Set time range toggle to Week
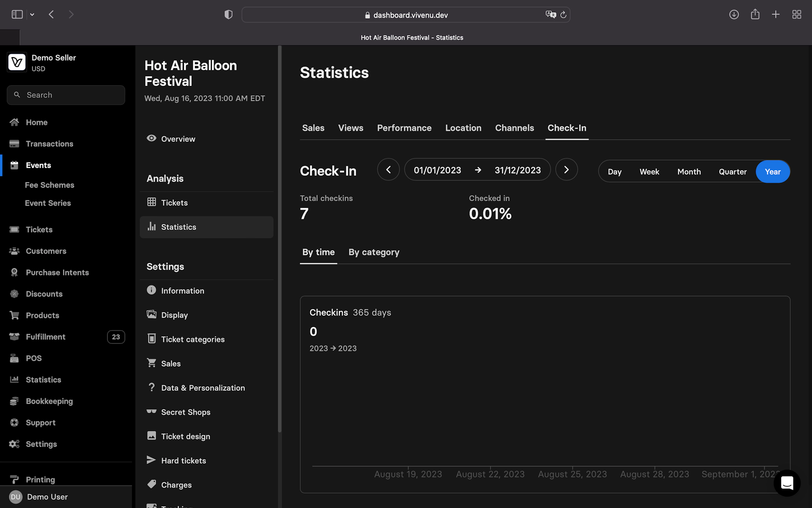 click(x=649, y=171)
